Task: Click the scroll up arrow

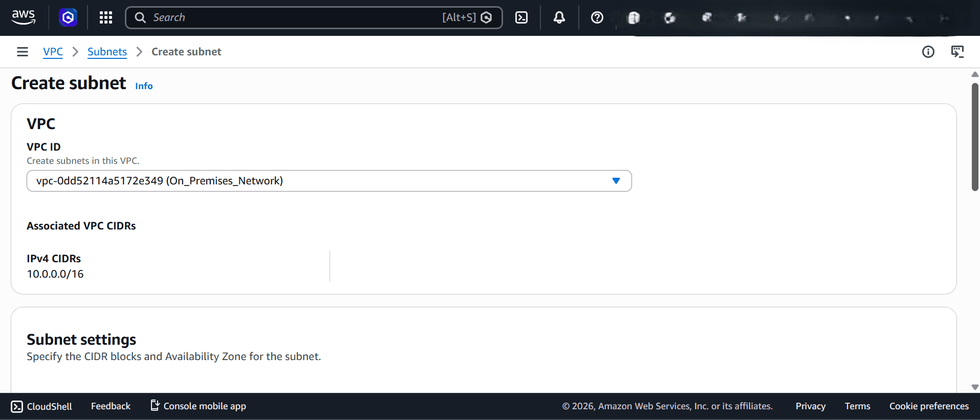Action: [975, 74]
